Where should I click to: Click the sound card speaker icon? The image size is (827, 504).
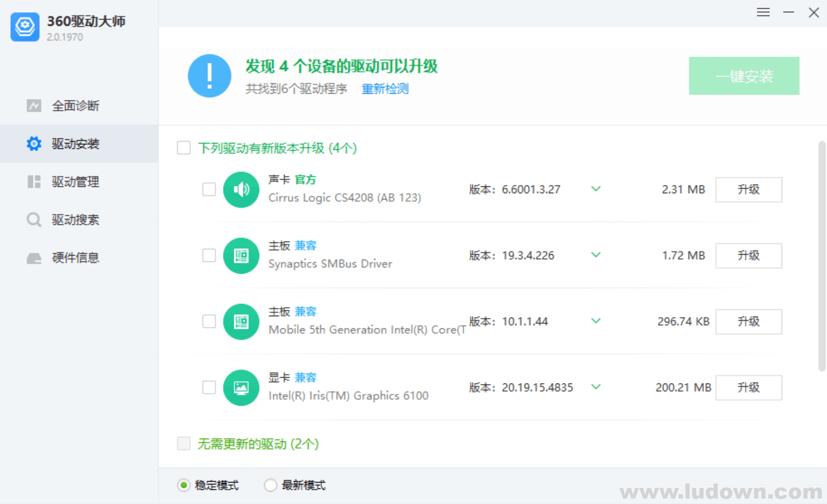(241, 189)
